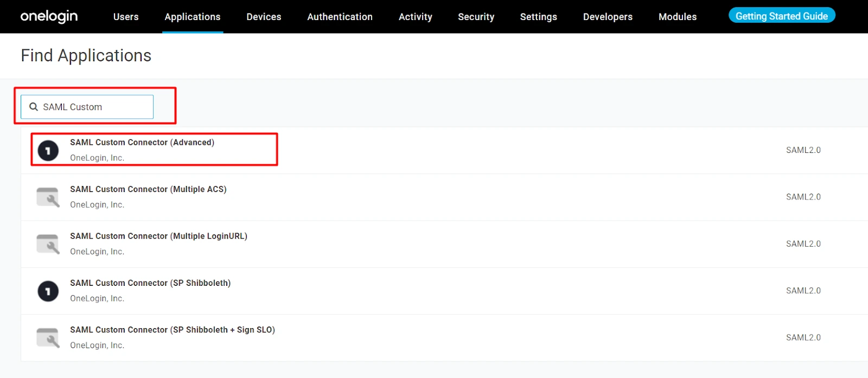Click SAML2.0 label in Multiple LoginURL row
Viewport: 868px width, 378px height.
803,244
